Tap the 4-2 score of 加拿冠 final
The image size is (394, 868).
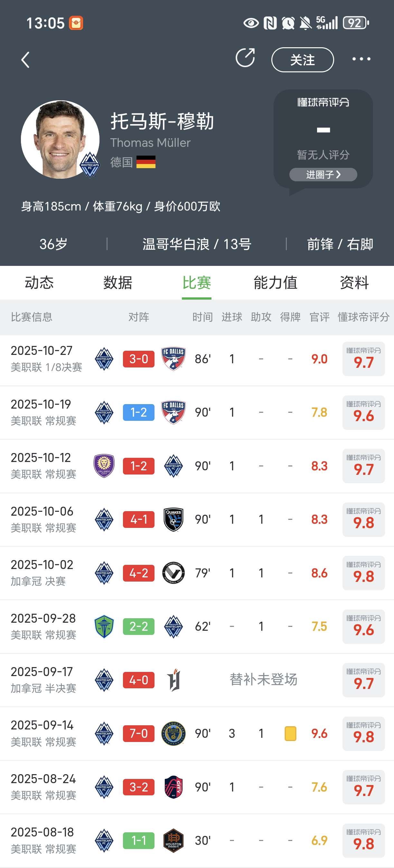[139, 573]
